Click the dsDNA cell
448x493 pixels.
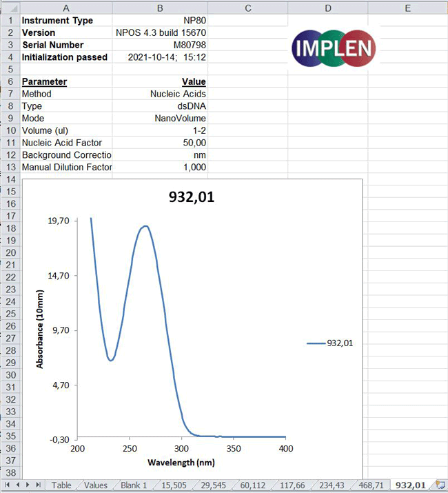pos(160,106)
